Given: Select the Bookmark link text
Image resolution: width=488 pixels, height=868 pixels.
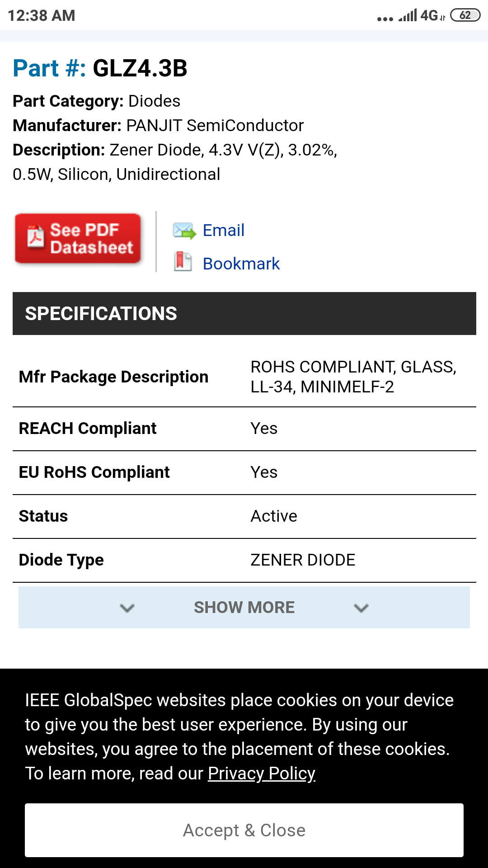Looking at the screenshot, I should 241,264.
